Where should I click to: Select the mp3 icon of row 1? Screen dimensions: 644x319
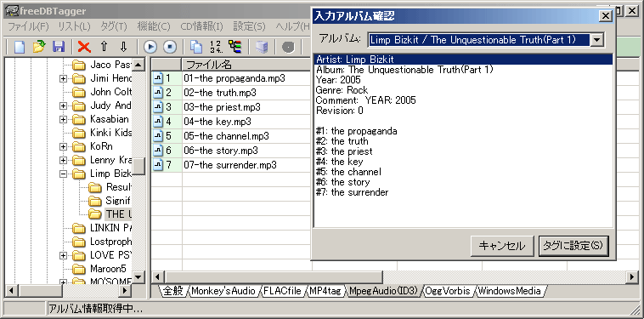pyautogui.click(x=158, y=78)
